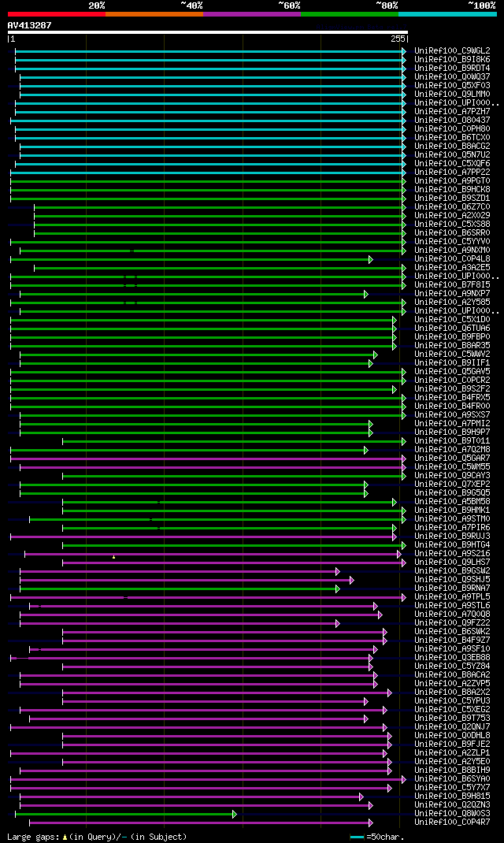
Task: Click the orange ~40% identity legend segment
Action: [x=154, y=14]
